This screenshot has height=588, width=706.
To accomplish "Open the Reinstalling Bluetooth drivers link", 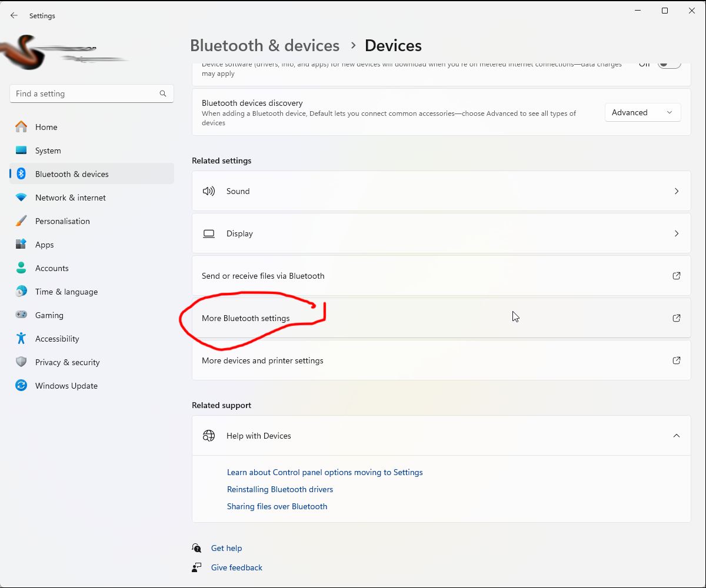I will pos(280,489).
